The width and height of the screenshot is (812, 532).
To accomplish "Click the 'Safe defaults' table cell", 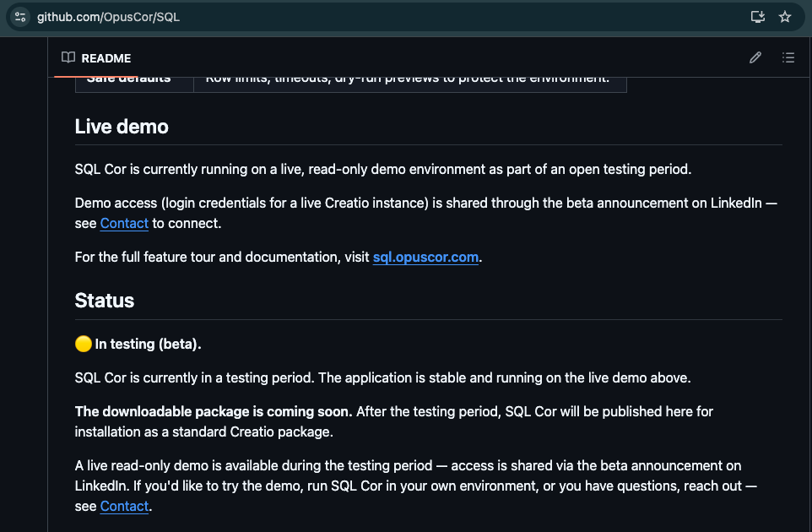I will click(134, 84).
